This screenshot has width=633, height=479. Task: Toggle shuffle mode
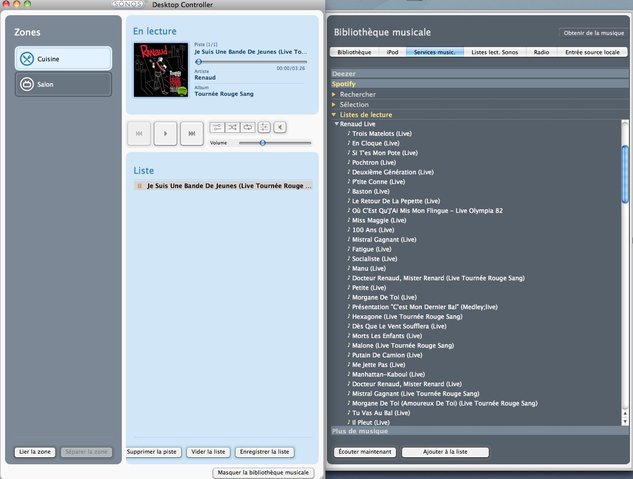point(232,127)
